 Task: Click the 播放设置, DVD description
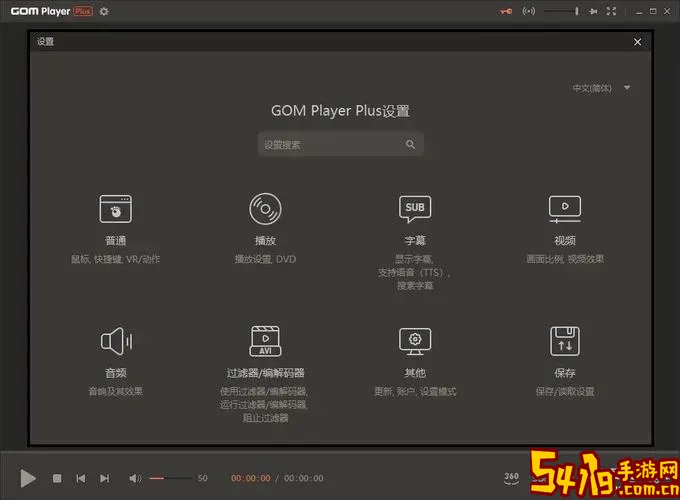point(265,259)
